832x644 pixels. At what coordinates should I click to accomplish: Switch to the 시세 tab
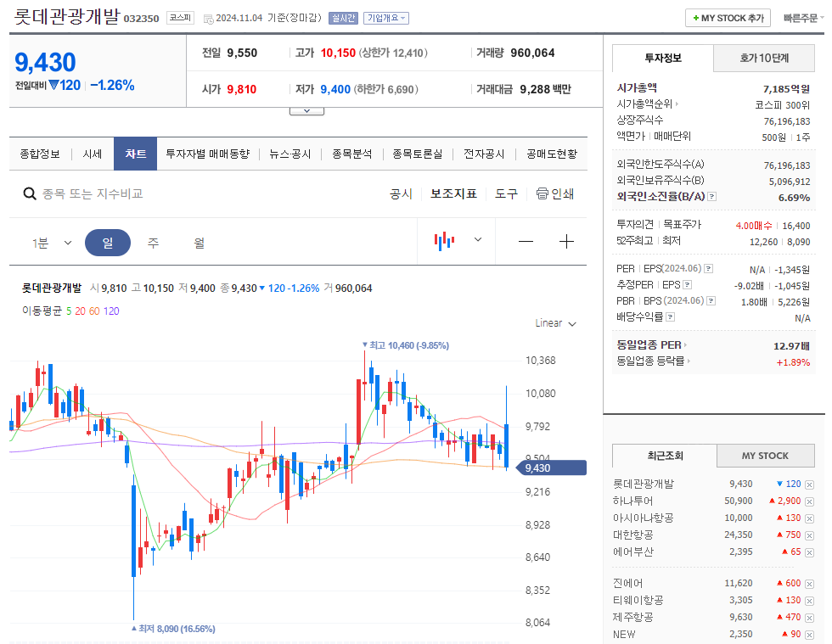93,154
